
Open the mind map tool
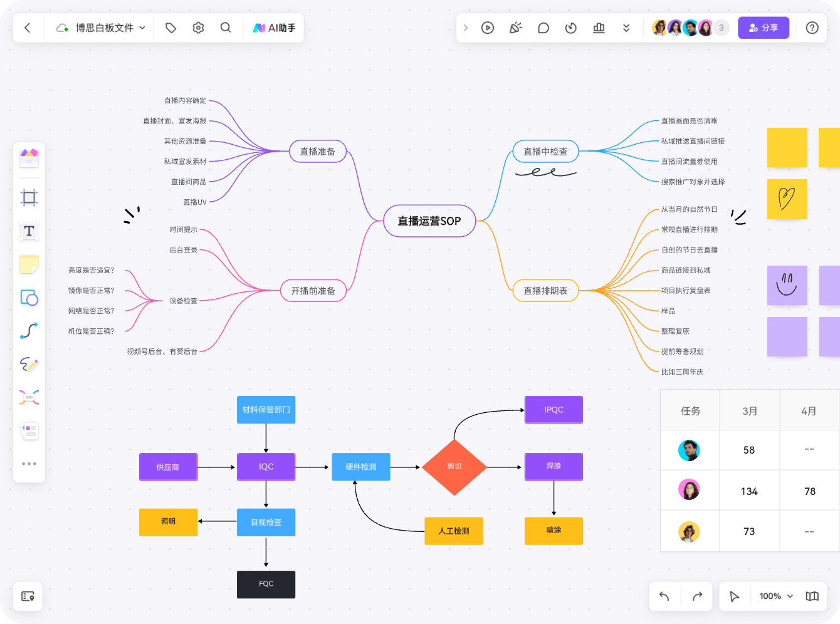(29, 397)
